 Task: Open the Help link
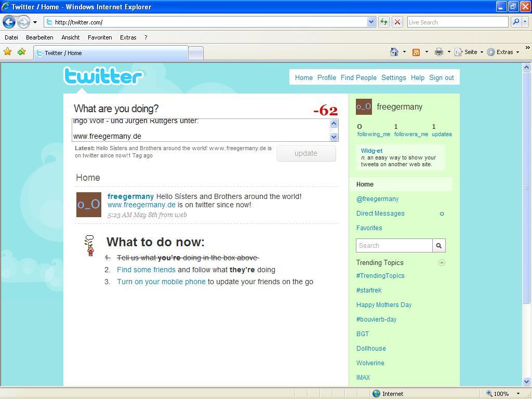[418, 78]
